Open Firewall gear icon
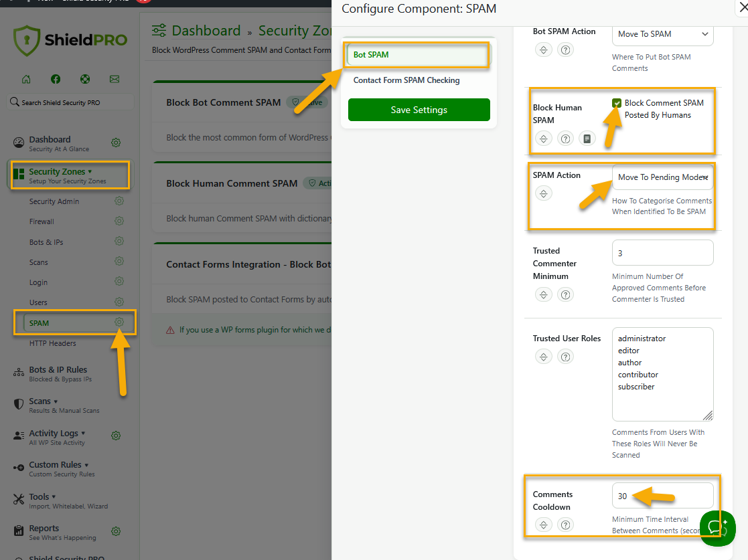The width and height of the screenshot is (748, 560). [x=119, y=221]
